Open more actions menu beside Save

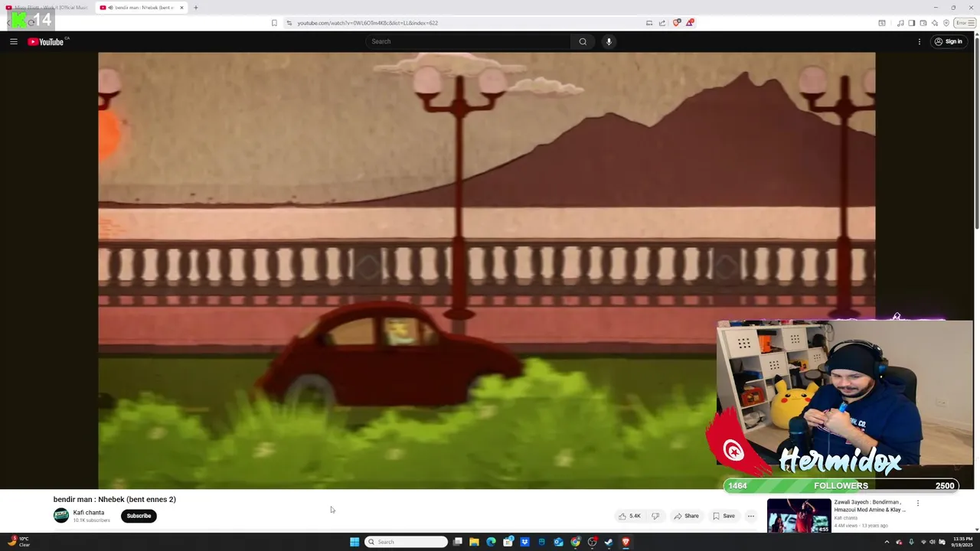751,516
